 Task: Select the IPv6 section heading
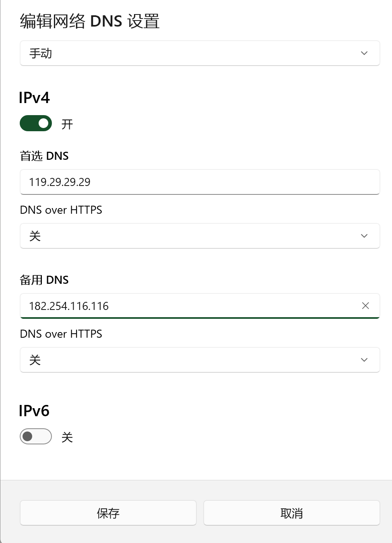(34, 411)
